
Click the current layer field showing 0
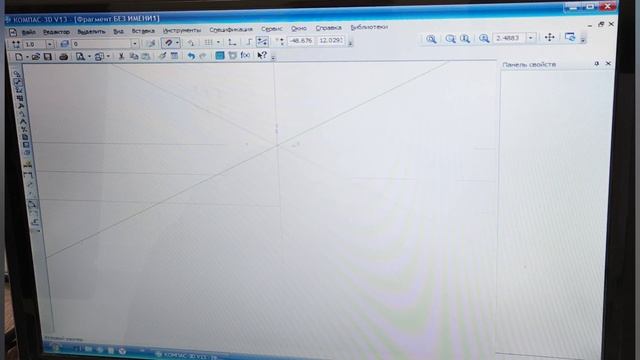(101, 44)
